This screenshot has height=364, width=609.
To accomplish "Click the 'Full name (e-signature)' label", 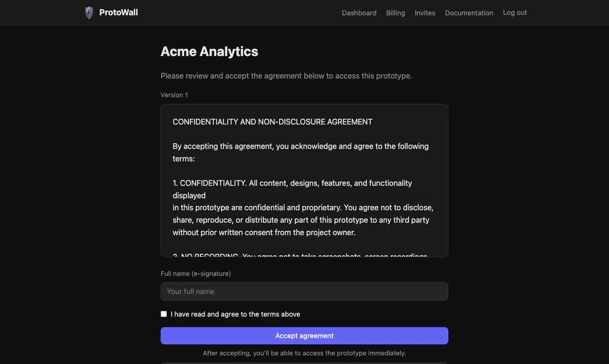I will tap(196, 273).
